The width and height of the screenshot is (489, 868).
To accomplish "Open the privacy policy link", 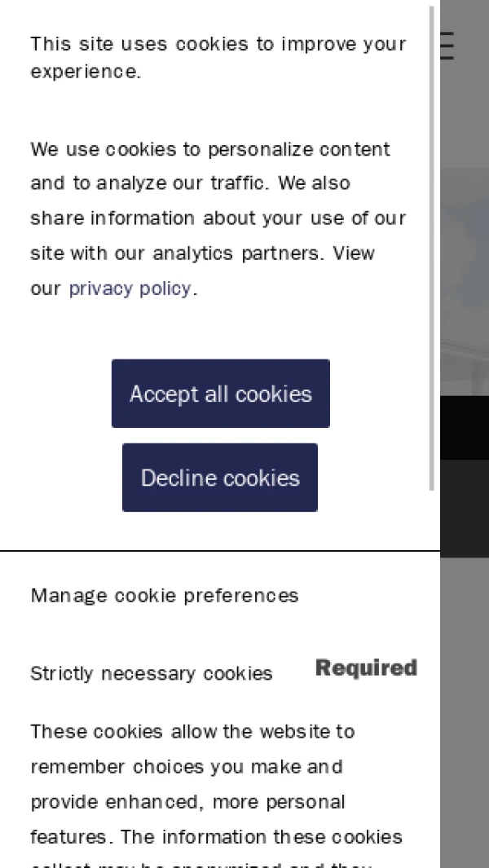I will (130, 289).
